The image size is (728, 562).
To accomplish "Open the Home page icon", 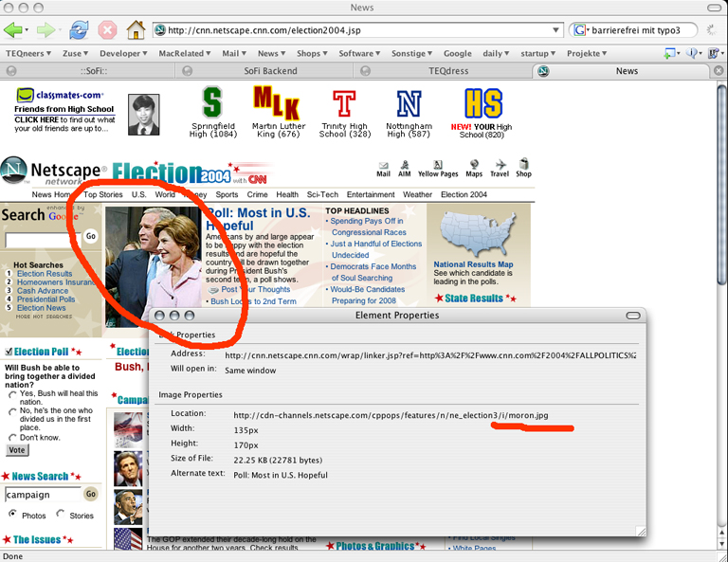I will [136, 30].
